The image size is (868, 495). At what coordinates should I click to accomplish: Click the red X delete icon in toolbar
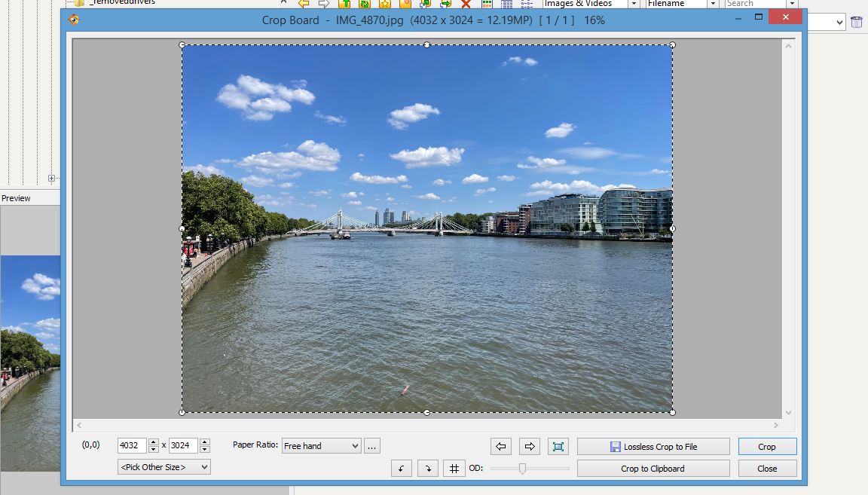tap(466, 4)
